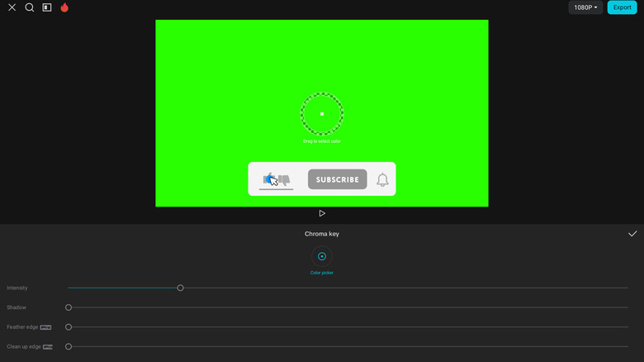The width and height of the screenshot is (644, 362).
Task: Click the Clean up edge slider handle
Action: click(69, 347)
